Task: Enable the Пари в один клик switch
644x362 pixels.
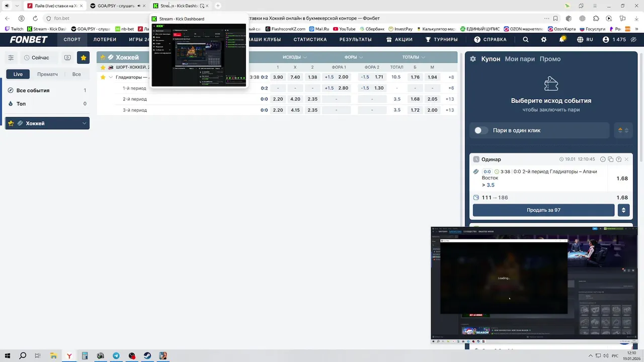Action: 481,130
